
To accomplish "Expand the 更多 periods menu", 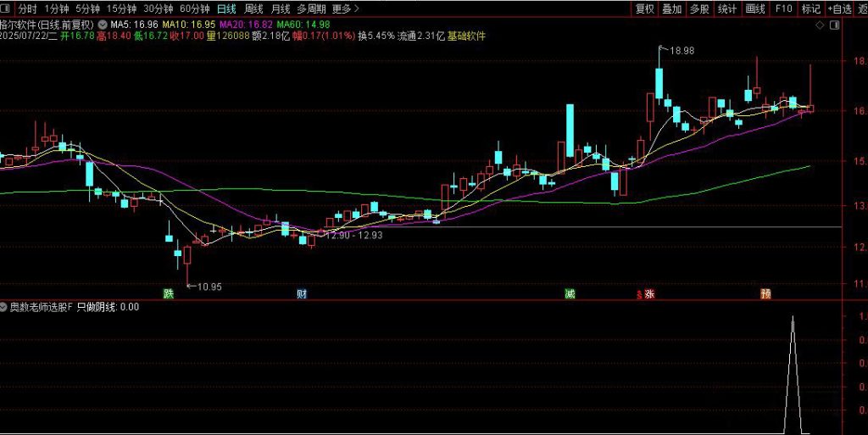I will point(344,8).
